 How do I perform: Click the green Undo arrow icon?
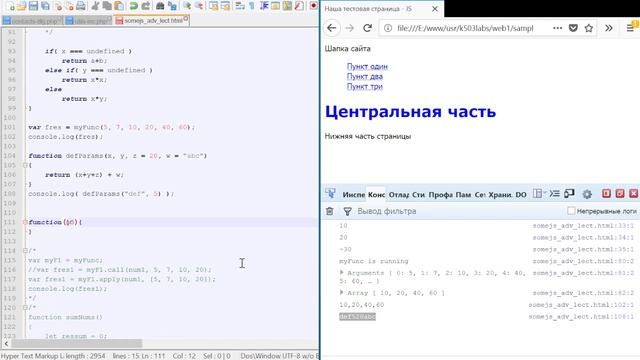tap(133, 6)
